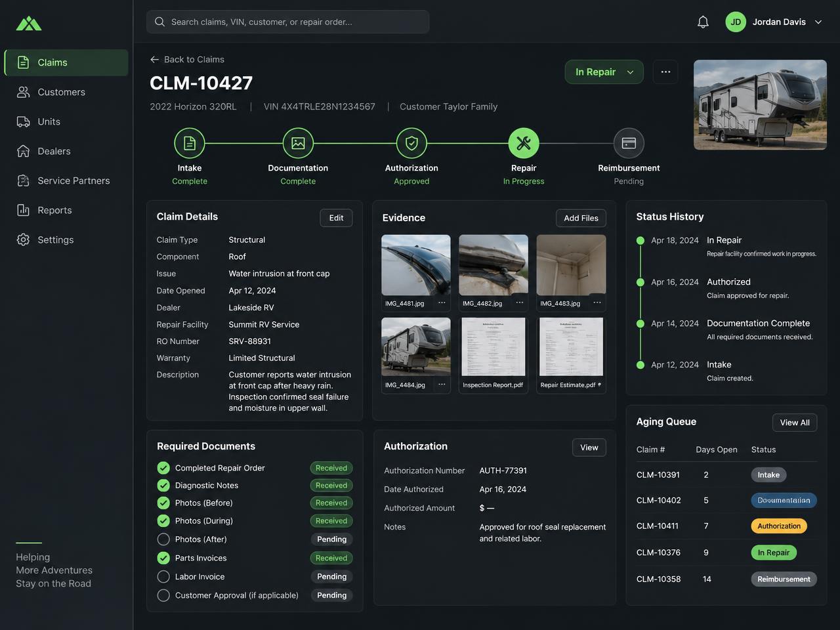
Task: Toggle the Parts Invoices checkbox
Action: 163,558
